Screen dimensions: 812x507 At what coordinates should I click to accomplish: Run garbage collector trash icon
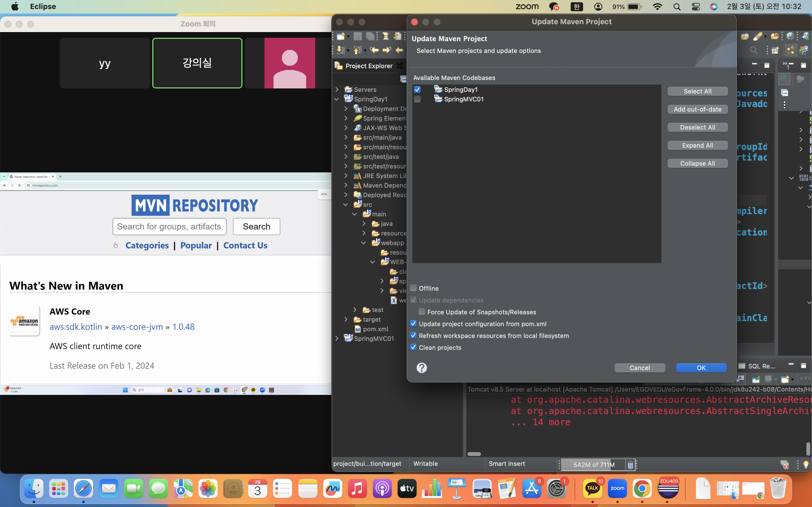click(x=630, y=465)
